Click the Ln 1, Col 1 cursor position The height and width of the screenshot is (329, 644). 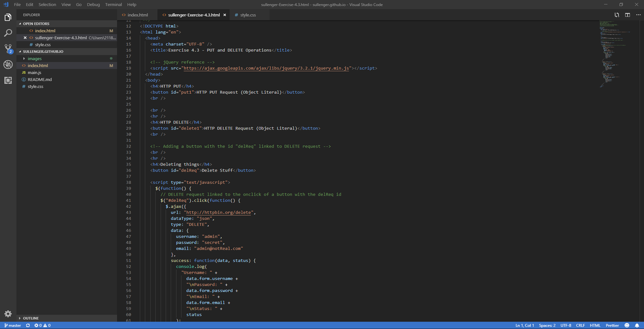pyautogui.click(x=525, y=325)
